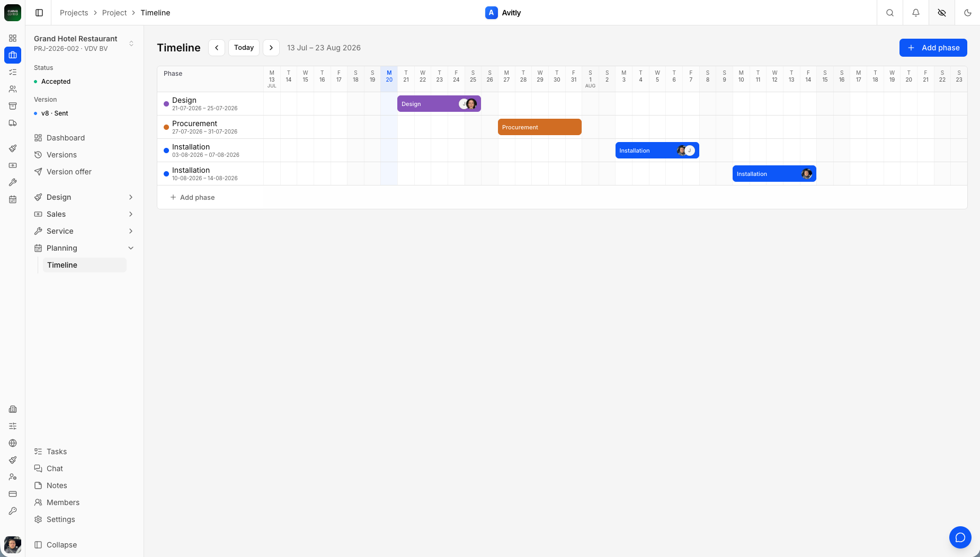This screenshot has height=557, width=980.
Task: Open Chat in the sidebar
Action: [84, 468]
